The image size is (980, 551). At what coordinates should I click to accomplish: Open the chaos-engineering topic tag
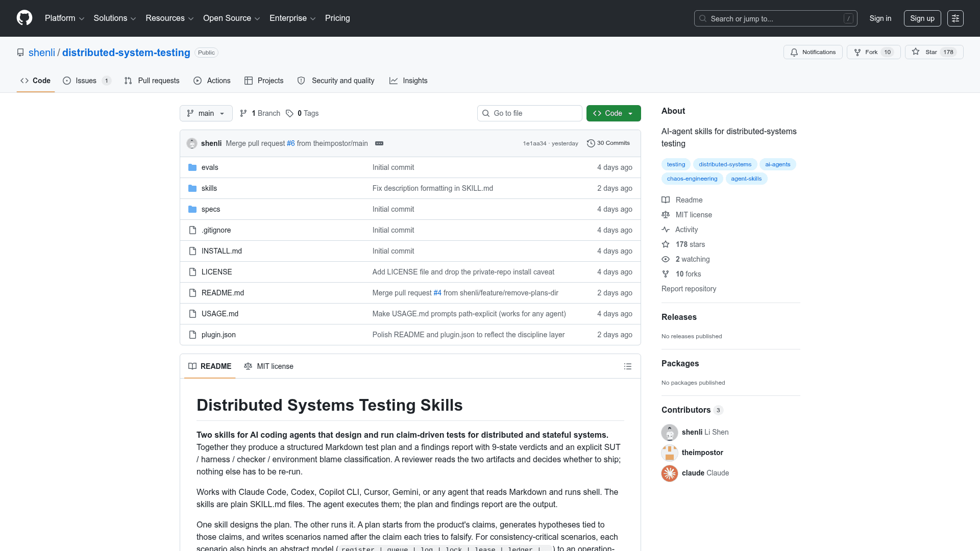(692, 179)
